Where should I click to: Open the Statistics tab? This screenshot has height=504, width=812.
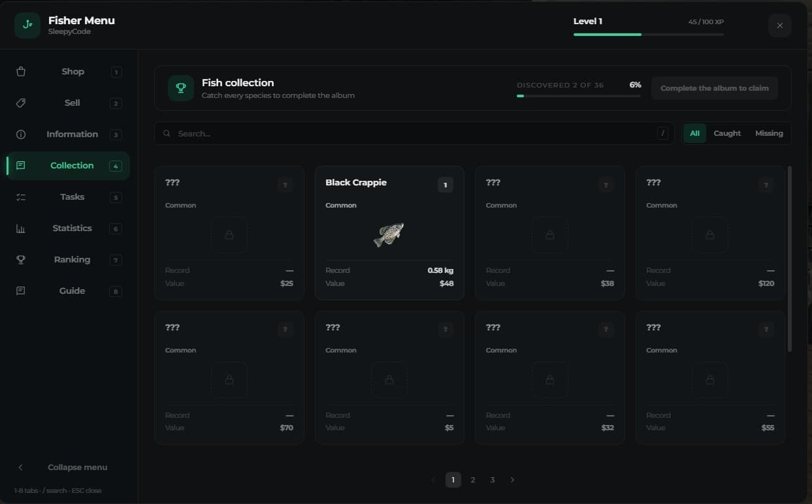coord(69,228)
